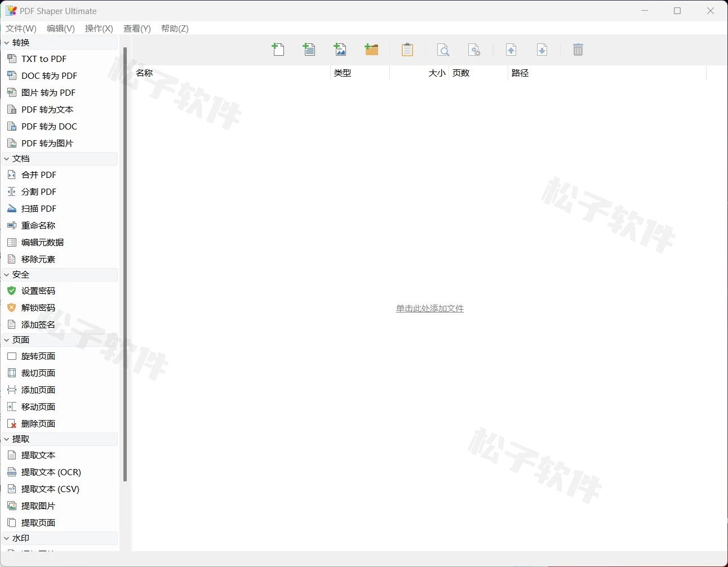Open the 文件(W) menu

click(21, 28)
